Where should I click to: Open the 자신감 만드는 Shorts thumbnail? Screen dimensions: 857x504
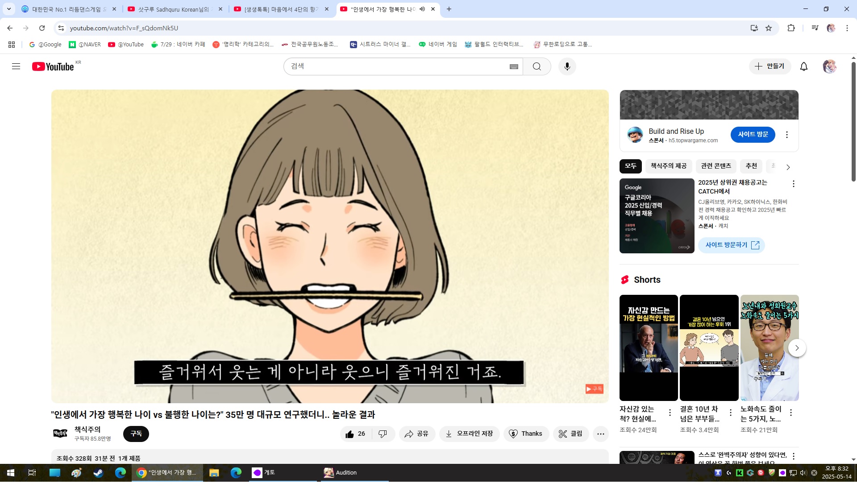point(648,347)
